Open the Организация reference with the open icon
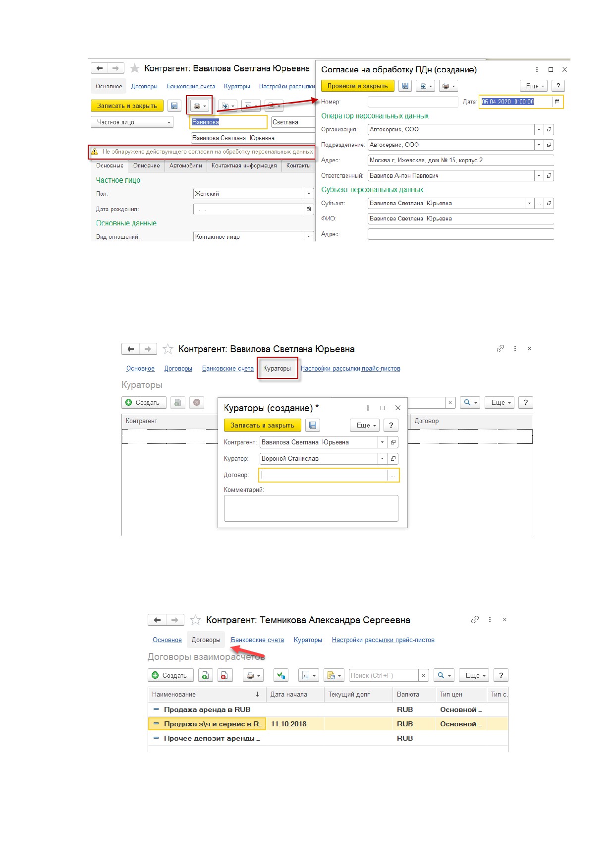 pyautogui.click(x=549, y=129)
